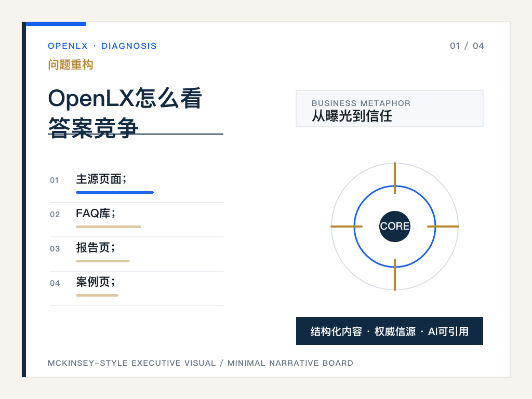Screen dimensions: 532x399
Task: Click the 结构化内容 · 权威信源 · AI可引用 banner
Action: [x=390, y=331]
